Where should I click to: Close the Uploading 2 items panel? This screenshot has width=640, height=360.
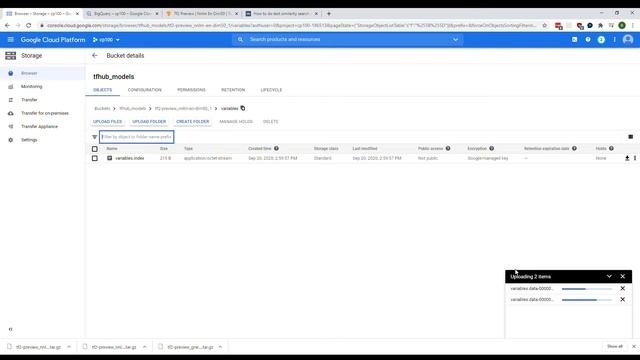(x=622, y=276)
